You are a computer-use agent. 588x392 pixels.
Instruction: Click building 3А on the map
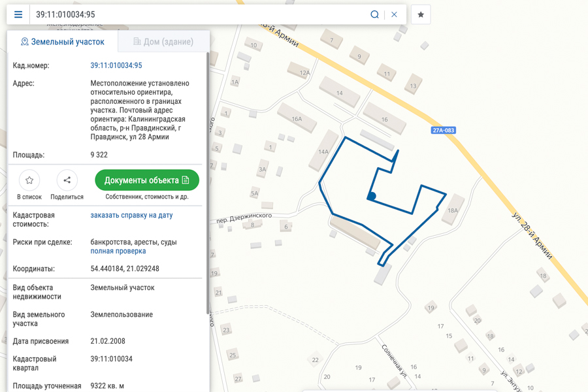point(262,169)
